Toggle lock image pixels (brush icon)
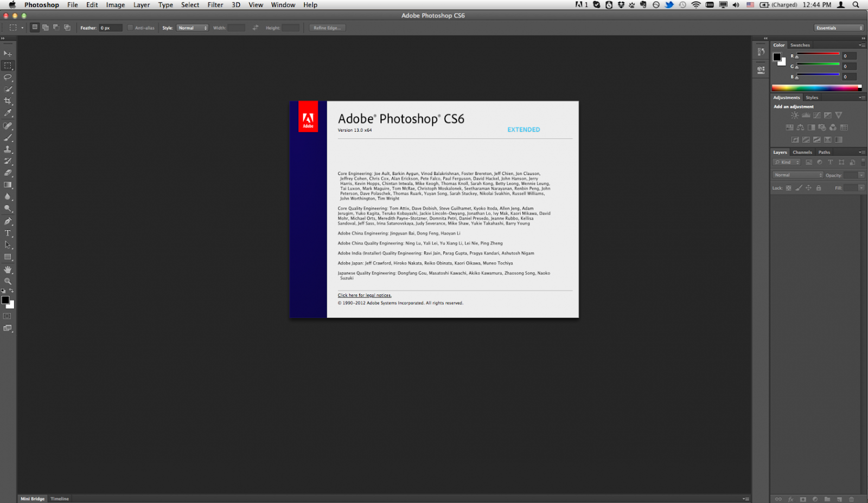Screen dimensions: 868x503 coord(799,188)
